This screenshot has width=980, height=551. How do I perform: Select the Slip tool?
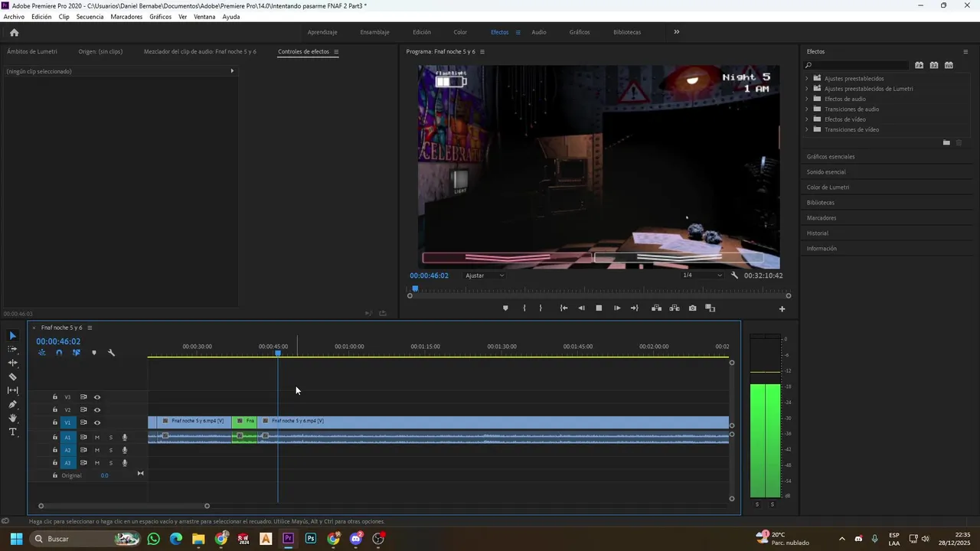(x=12, y=390)
